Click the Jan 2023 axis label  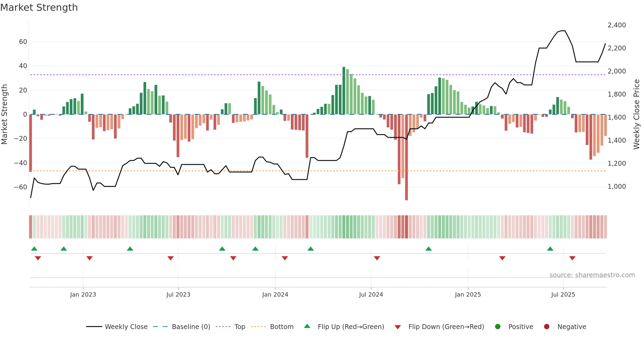(83, 295)
